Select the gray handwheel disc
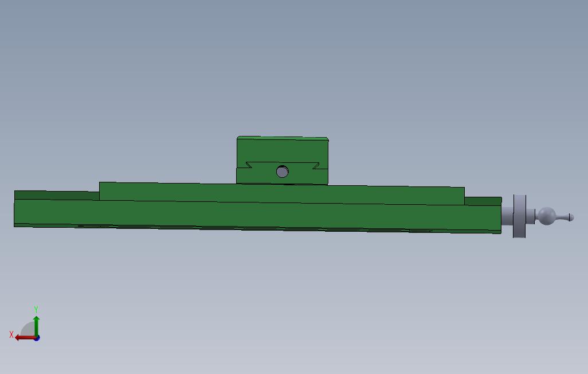This screenshot has width=588, height=374. click(519, 216)
